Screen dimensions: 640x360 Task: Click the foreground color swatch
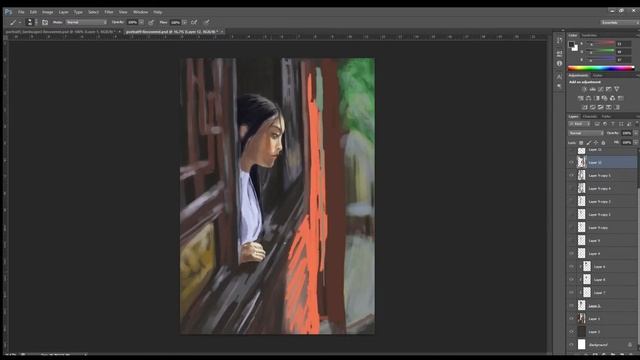571,44
